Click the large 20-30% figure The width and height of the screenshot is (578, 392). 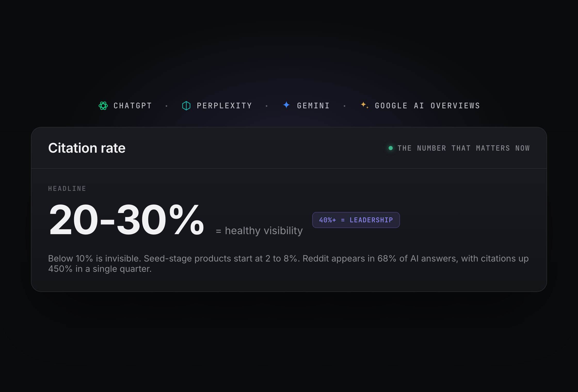pyautogui.click(x=126, y=220)
